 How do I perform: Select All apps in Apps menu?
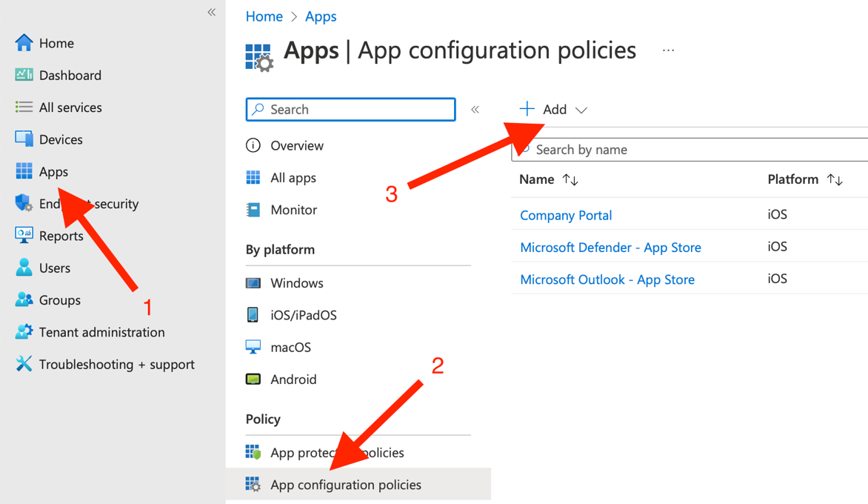point(293,178)
